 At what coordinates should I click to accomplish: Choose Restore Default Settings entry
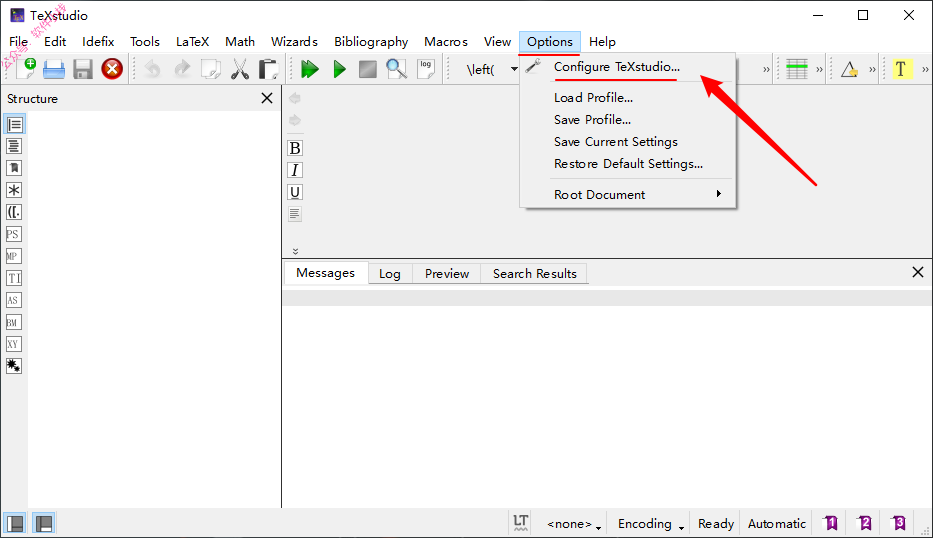(628, 164)
